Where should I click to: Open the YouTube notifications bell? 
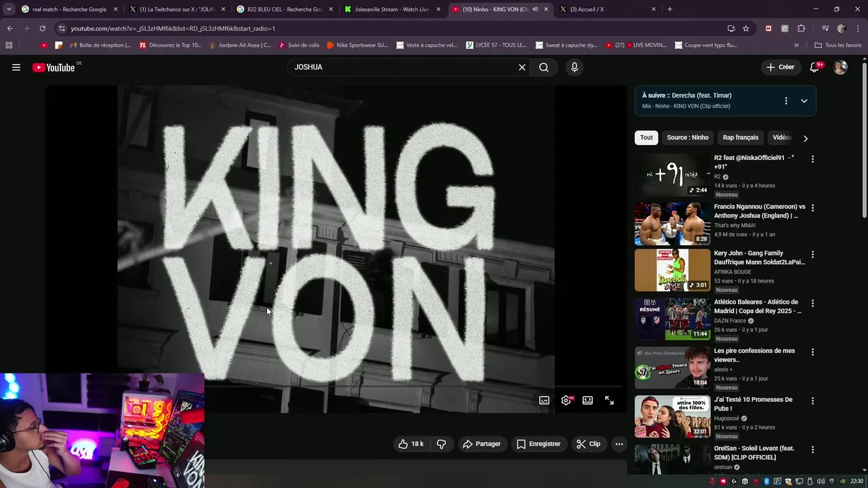click(815, 67)
